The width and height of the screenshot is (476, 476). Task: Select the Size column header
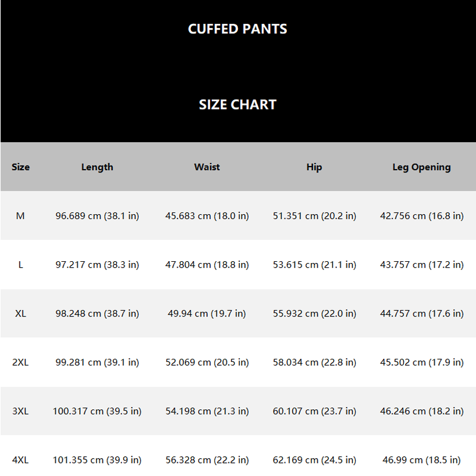[21, 167]
